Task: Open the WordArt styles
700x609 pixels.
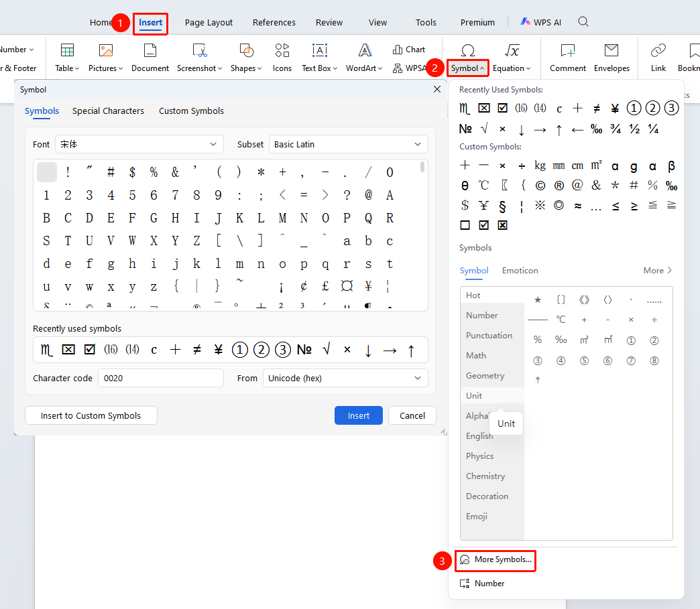Action: 364,58
